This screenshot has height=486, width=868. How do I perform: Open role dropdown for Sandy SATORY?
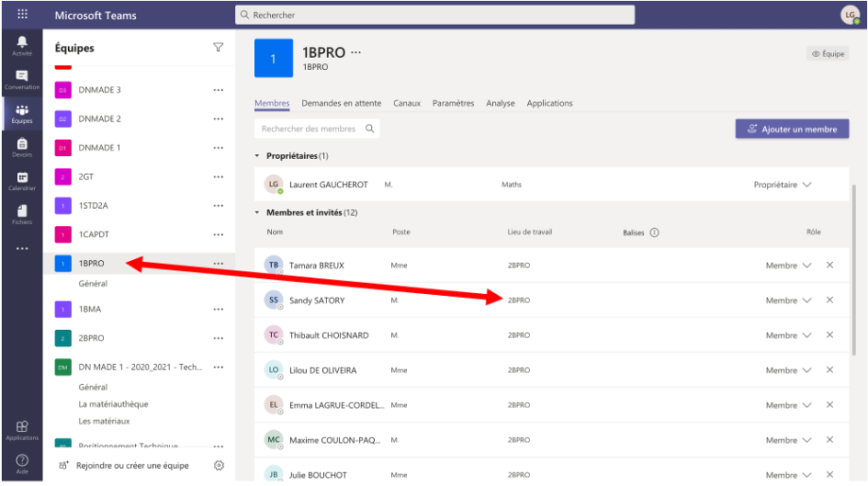pos(788,300)
